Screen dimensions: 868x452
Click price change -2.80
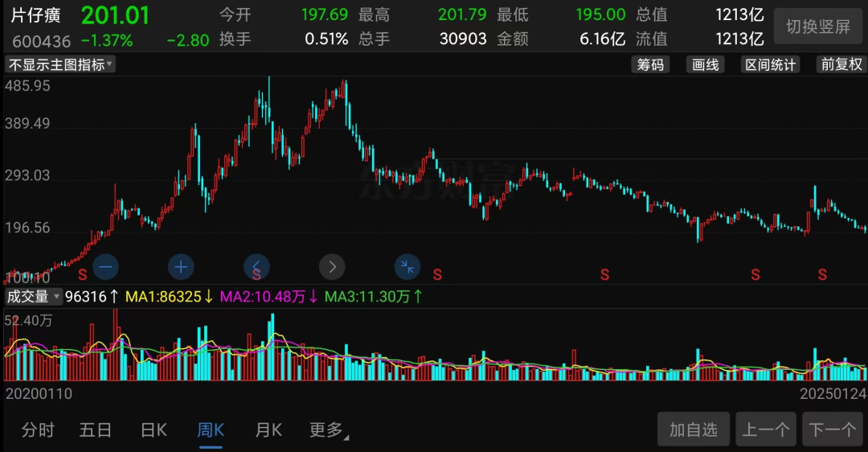tap(187, 40)
